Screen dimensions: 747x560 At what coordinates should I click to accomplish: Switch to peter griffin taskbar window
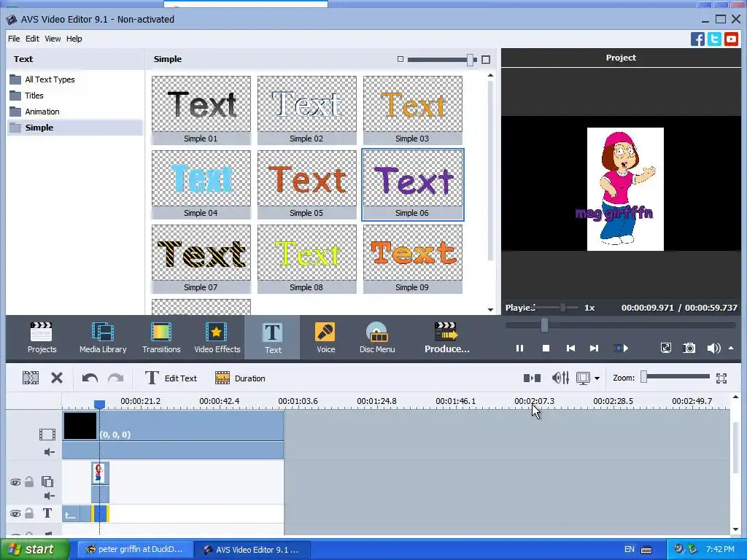135,549
